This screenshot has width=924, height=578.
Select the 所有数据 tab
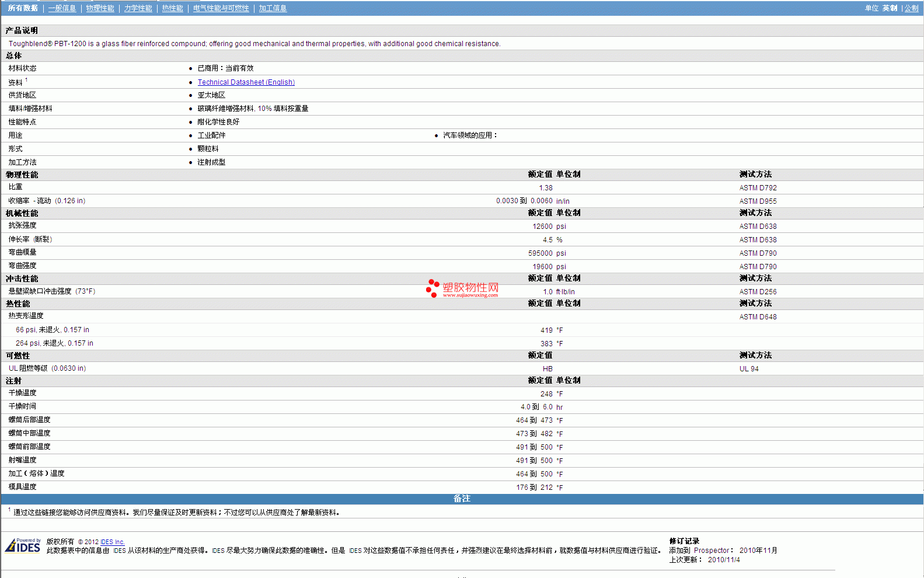(23, 8)
